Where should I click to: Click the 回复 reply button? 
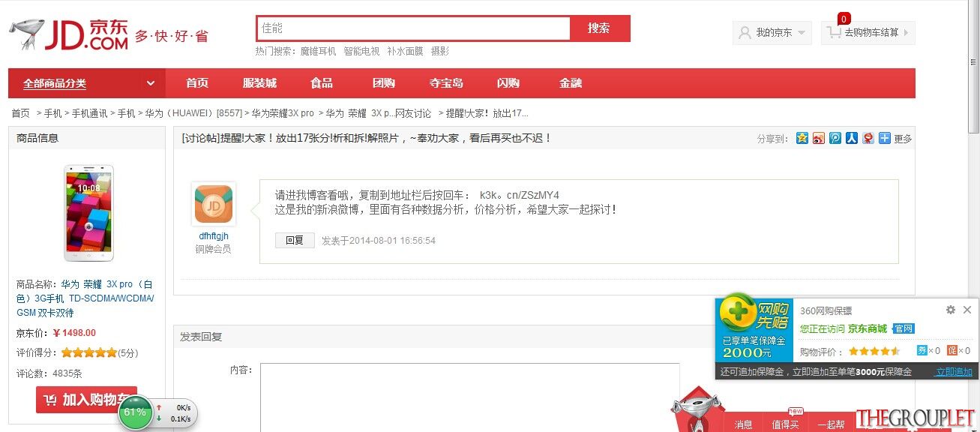(x=295, y=240)
